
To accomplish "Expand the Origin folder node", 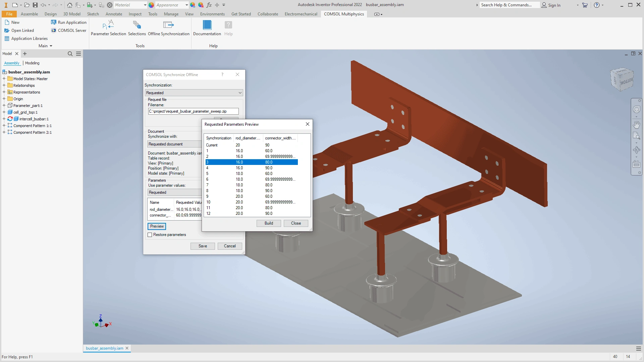I will click(4, 99).
